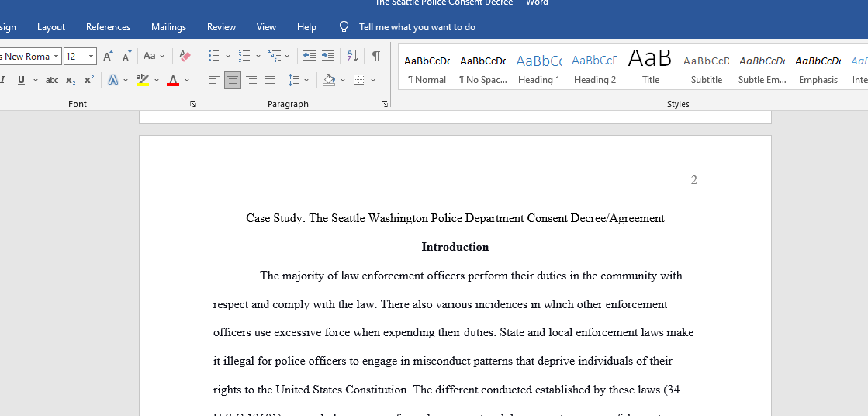The image size is (868, 416).
Task: Apply the Subtitle style
Action: (x=707, y=67)
